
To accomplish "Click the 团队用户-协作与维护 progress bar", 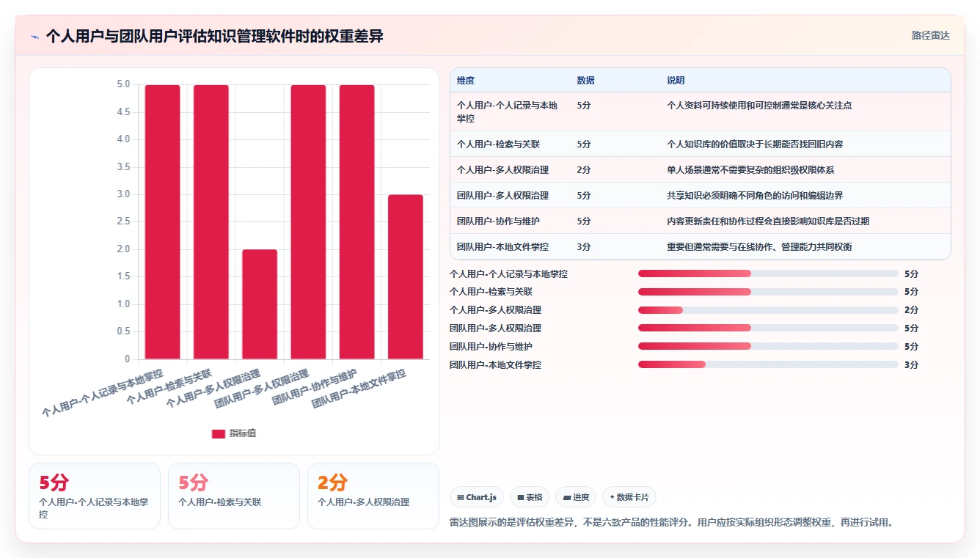I will pos(768,346).
